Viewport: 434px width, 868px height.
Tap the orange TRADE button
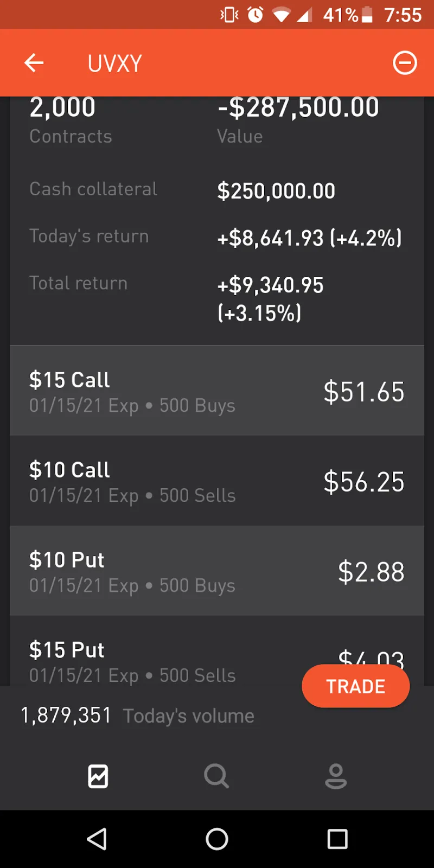coord(355,686)
